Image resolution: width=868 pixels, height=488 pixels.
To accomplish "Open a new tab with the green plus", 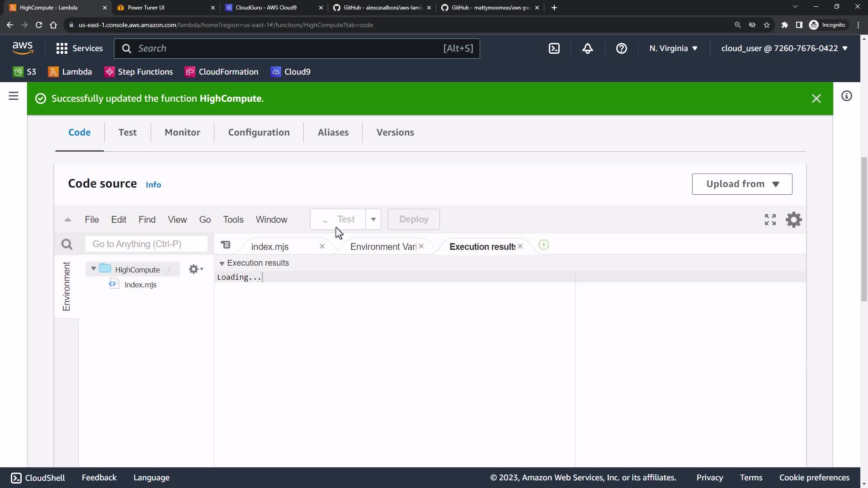I will click(x=544, y=245).
